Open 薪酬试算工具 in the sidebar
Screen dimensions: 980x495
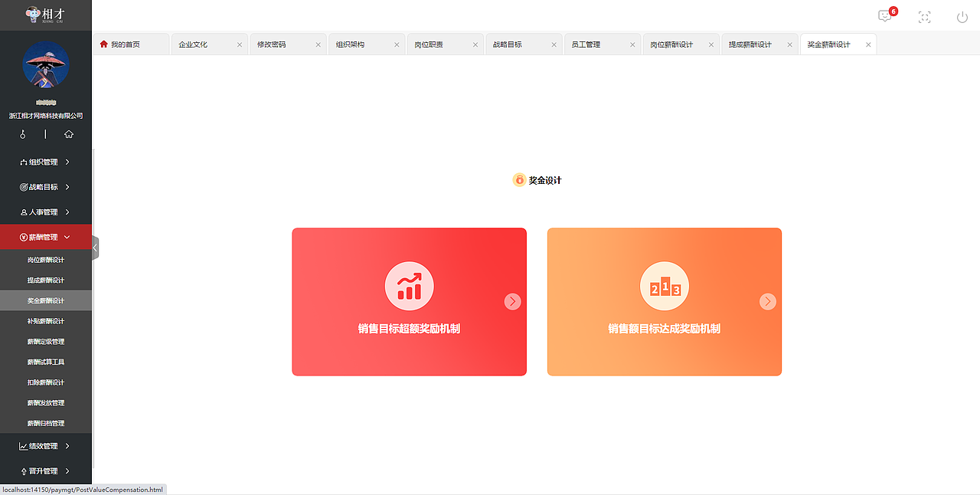46,362
